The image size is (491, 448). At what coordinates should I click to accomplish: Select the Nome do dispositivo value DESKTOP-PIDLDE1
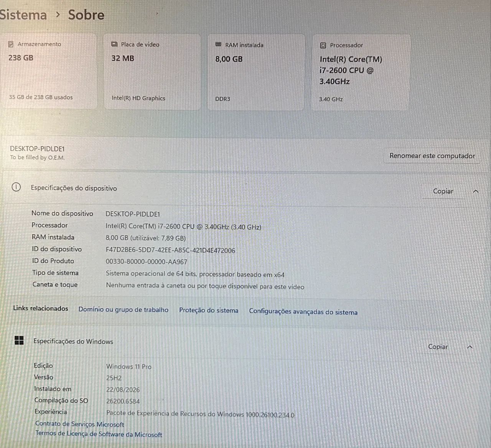click(x=133, y=214)
